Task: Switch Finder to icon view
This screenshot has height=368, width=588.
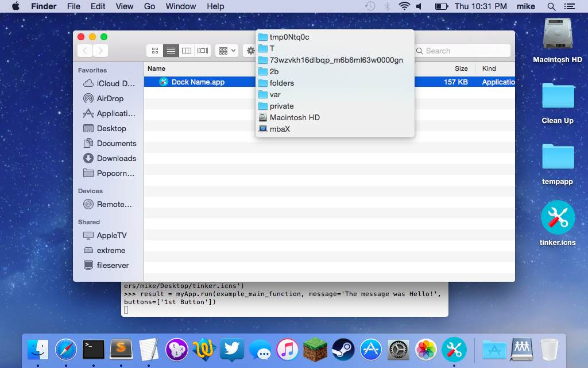Action: (x=155, y=51)
